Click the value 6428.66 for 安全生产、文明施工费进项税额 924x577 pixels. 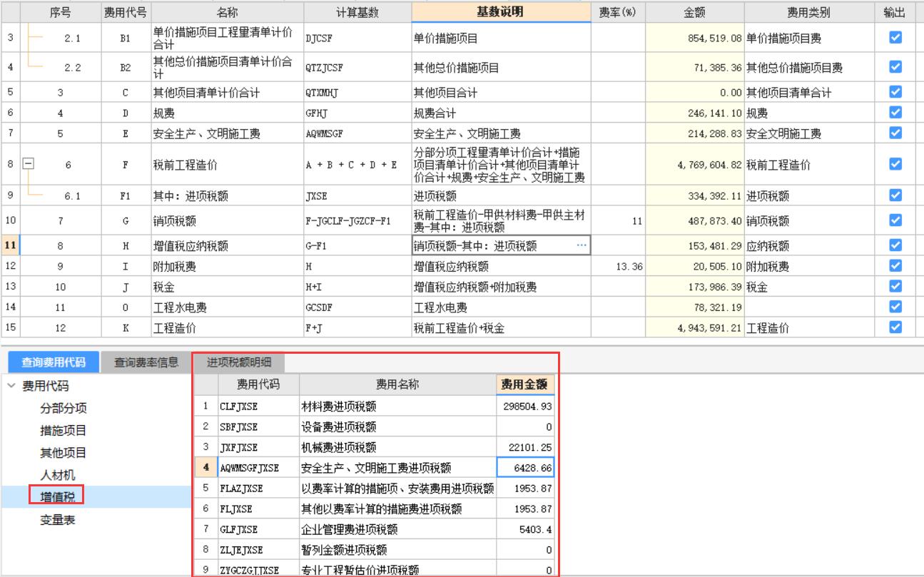click(x=525, y=468)
